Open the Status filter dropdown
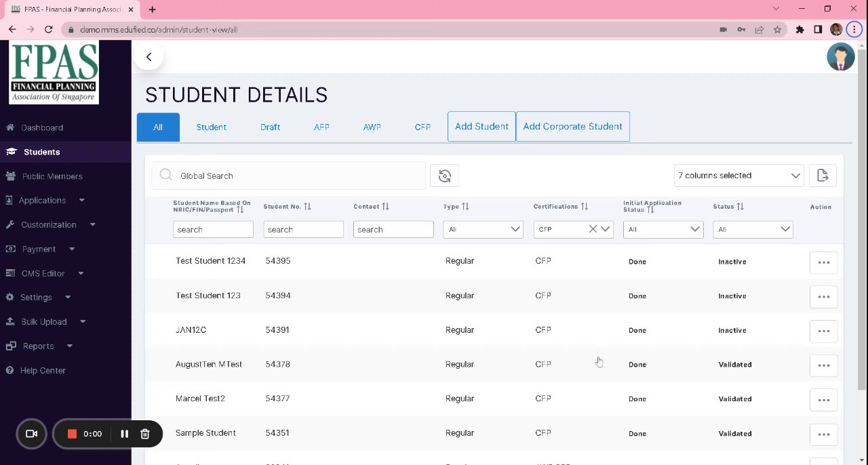Image resolution: width=868 pixels, height=465 pixels. click(x=753, y=229)
